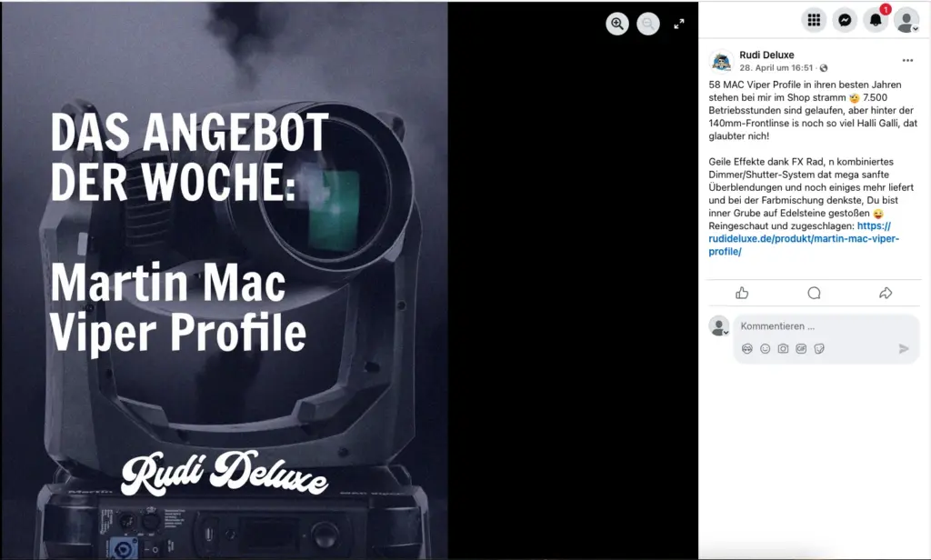
Task: Attach a photo with camera icon
Action: (783, 348)
